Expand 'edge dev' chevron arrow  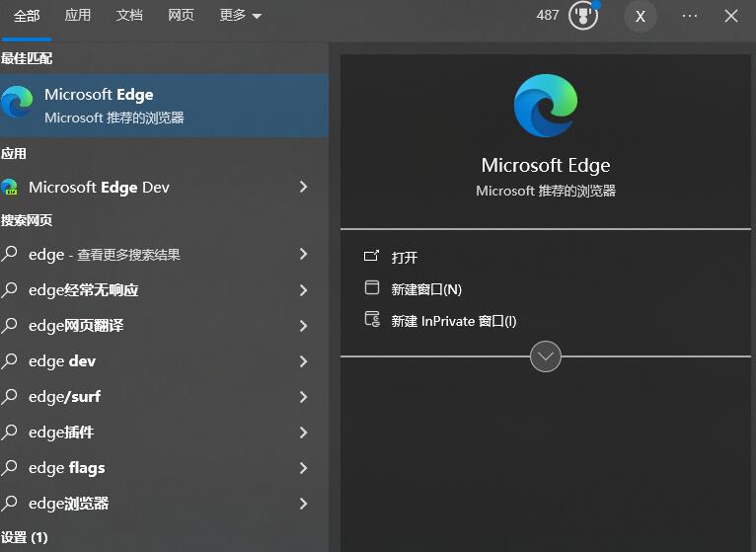303,361
